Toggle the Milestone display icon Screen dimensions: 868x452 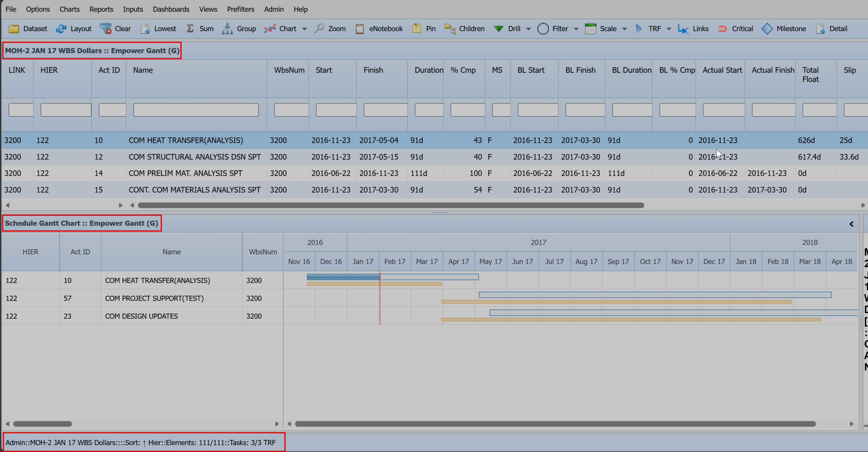[x=784, y=28]
